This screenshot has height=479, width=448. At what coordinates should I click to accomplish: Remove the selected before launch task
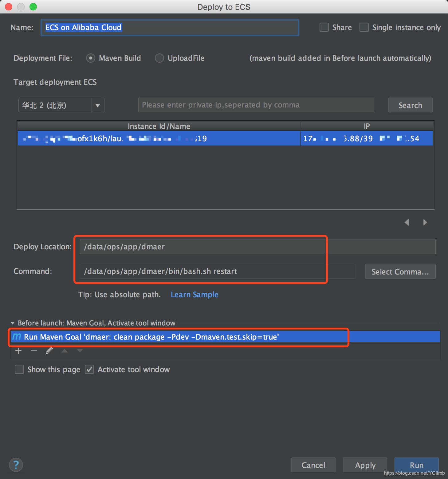(x=34, y=351)
